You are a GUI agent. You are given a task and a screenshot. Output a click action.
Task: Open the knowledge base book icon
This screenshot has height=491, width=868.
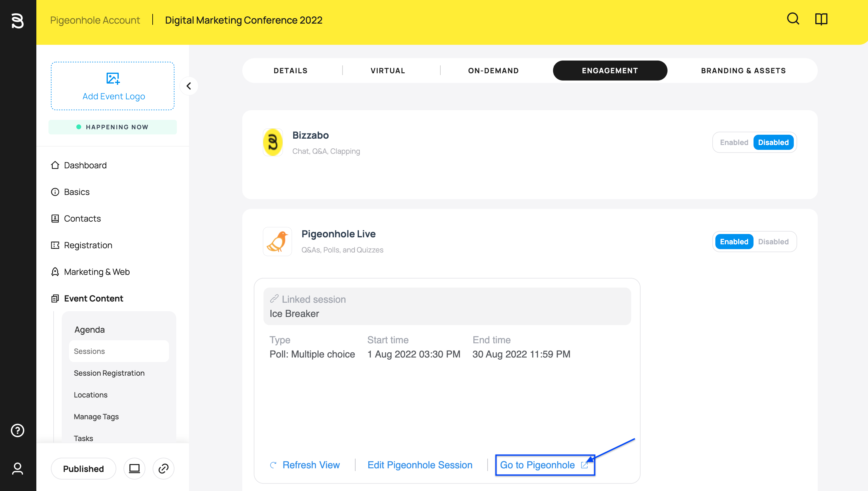(x=821, y=19)
